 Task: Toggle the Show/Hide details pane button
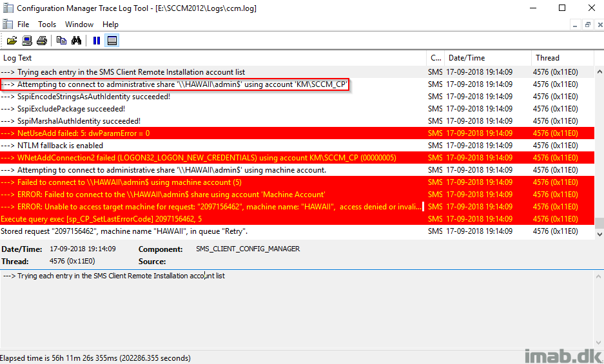pos(112,41)
